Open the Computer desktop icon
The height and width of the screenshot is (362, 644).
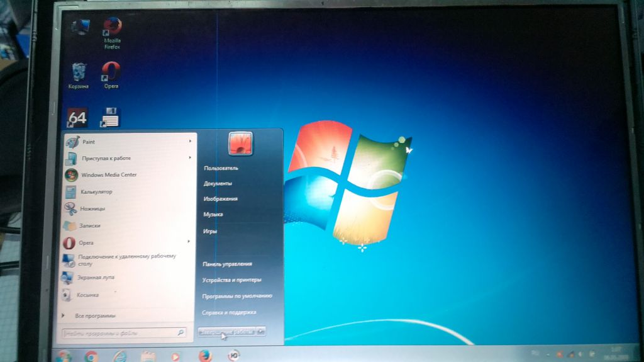[80, 28]
